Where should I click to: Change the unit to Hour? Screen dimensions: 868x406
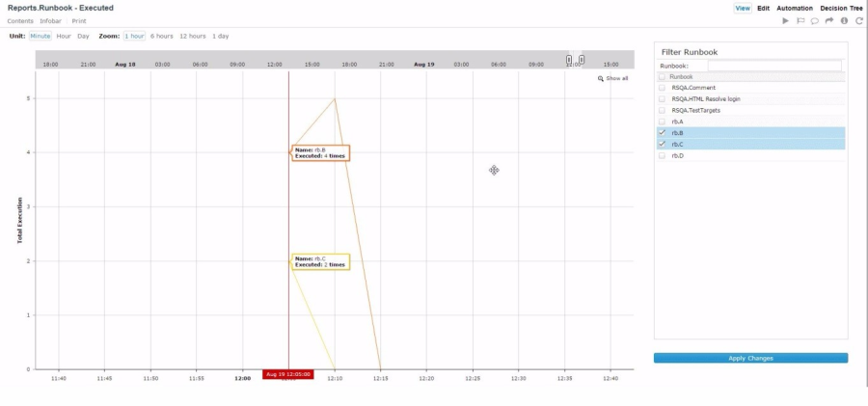point(64,36)
